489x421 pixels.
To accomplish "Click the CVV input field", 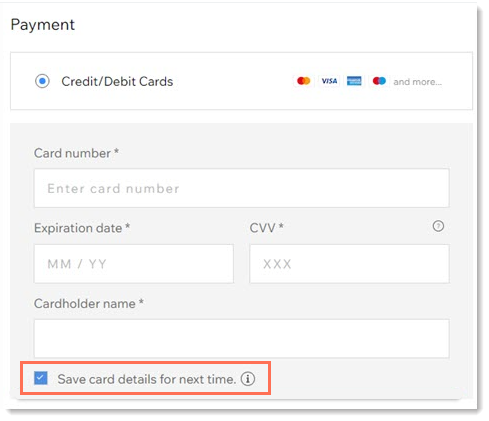I will click(349, 264).
